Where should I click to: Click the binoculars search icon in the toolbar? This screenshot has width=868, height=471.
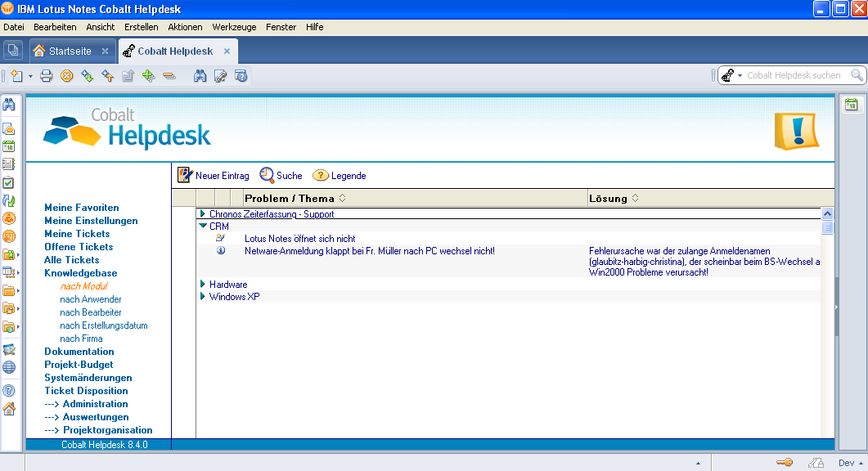coord(200,76)
